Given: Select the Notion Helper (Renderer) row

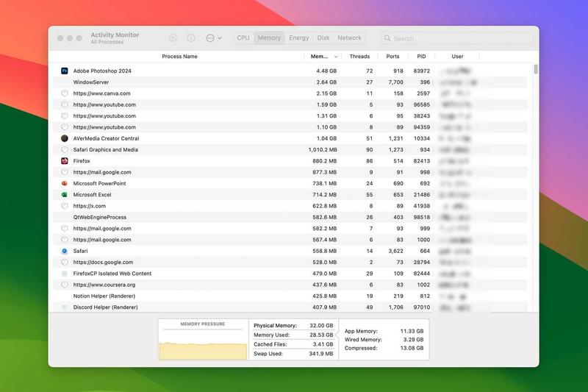Looking at the screenshot, I should click(290, 296).
